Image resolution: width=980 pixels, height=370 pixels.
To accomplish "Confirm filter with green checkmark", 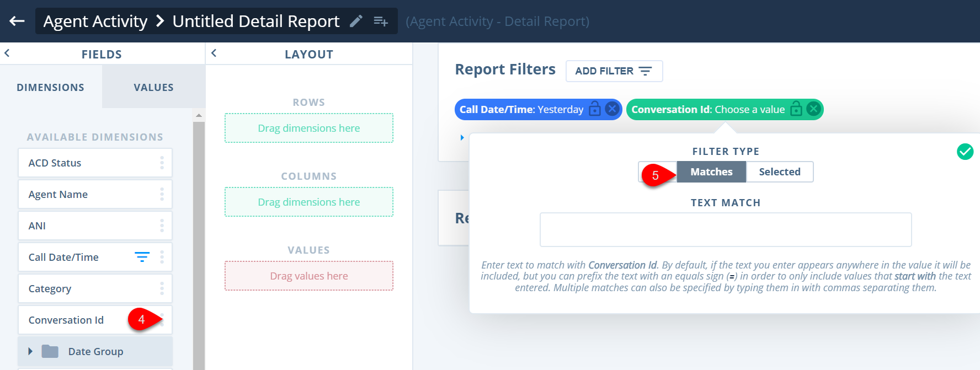I will click(965, 151).
